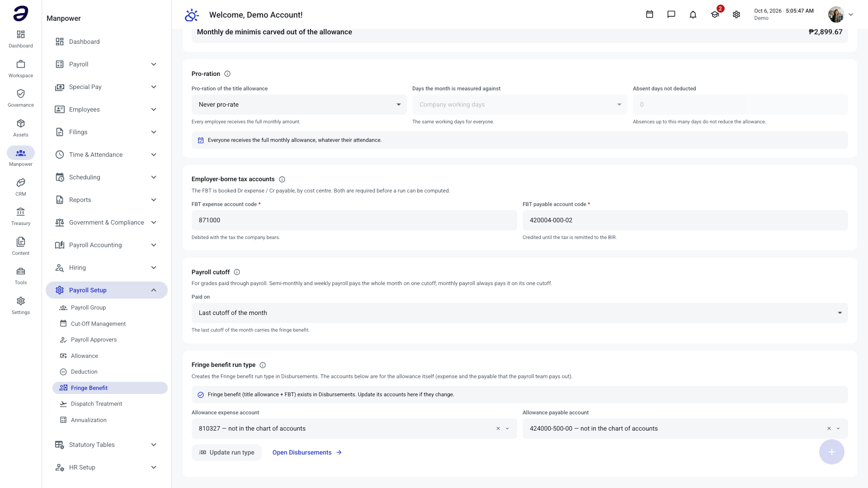The image size is (868, 488).
Task: Open Cut-Off Management
Action: (x=110, y=324)
